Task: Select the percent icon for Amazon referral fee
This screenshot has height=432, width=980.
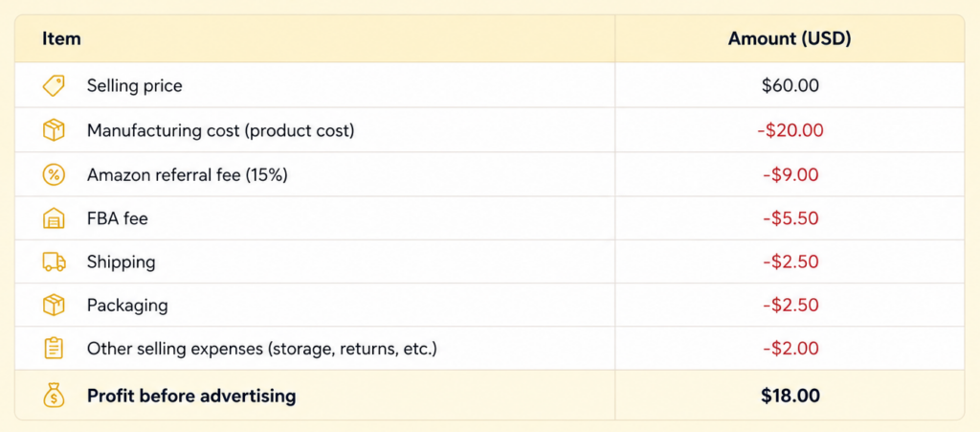Action: point(54,175)
